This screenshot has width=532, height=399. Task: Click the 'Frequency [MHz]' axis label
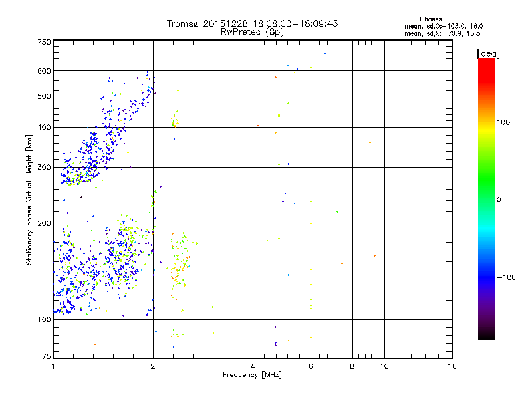252,375
